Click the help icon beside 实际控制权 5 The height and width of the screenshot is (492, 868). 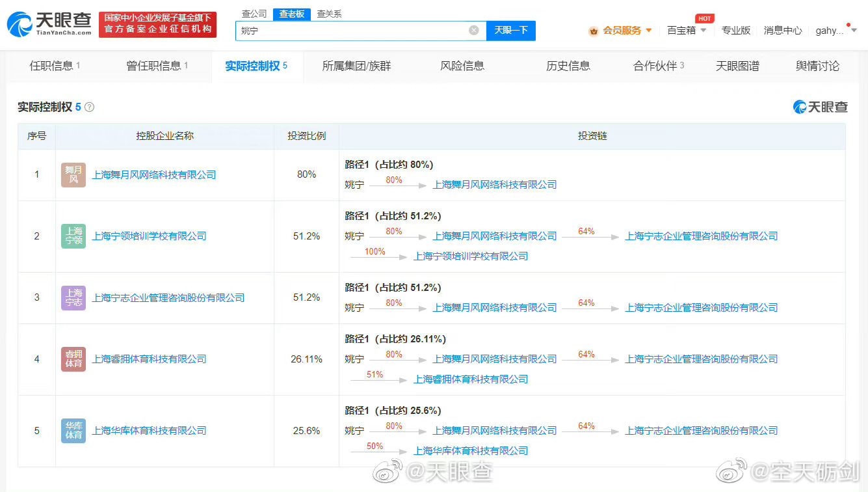[90, 107]
